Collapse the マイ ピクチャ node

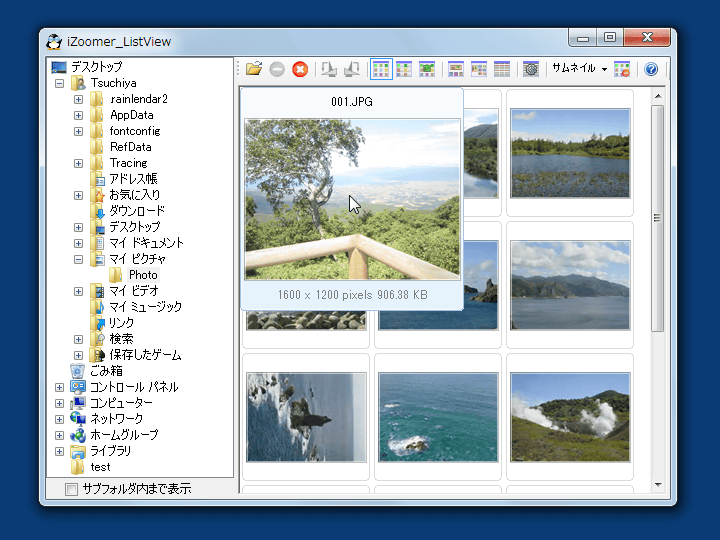(79, 259)
